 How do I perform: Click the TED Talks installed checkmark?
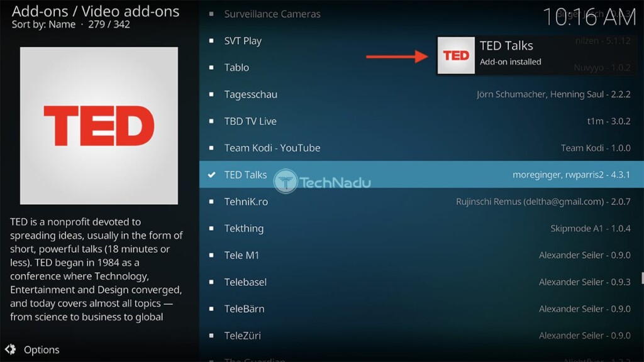tap(211, 175)
